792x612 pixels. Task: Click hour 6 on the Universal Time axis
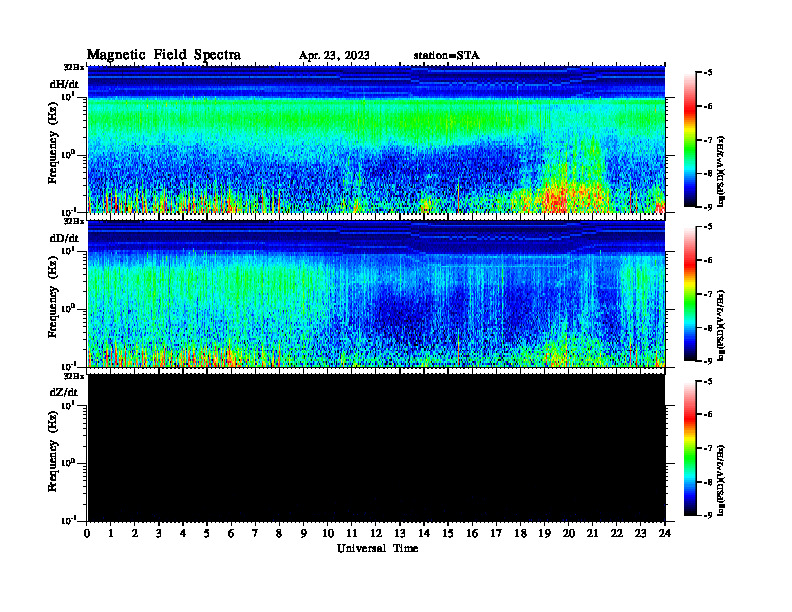point(231,534)
